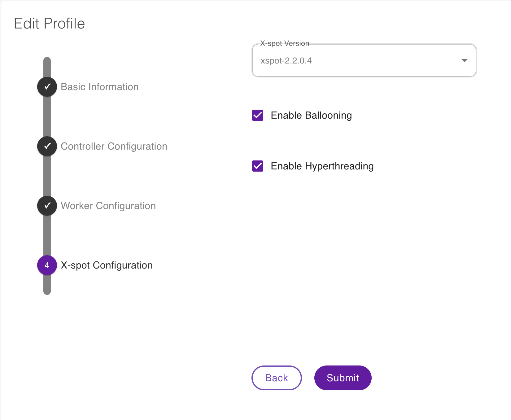Viewport: 511px width, 420px height.
Task: Click the 'X-spot Version' field label
Action: point(285,43)
